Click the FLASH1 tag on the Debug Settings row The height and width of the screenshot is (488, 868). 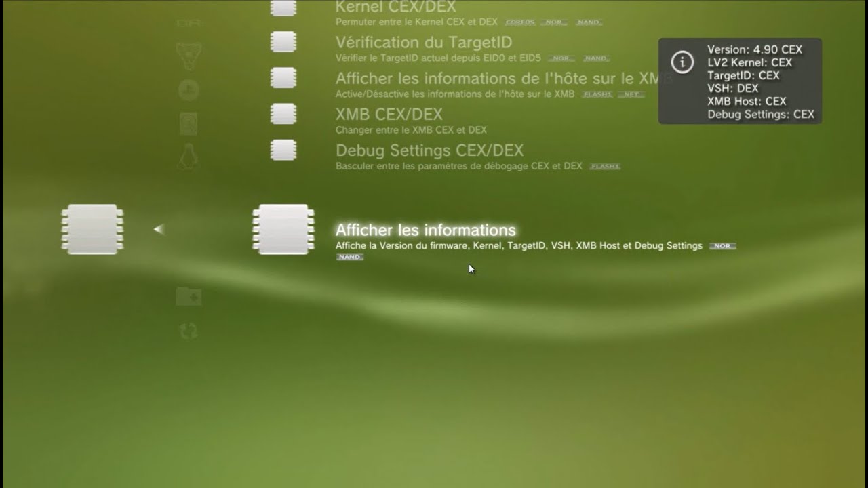tap(605, 166)
